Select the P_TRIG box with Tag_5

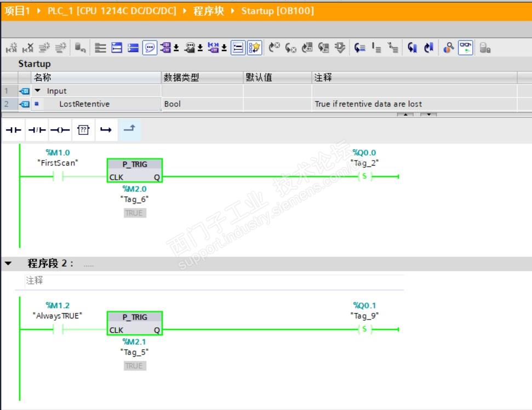[135, 323]
